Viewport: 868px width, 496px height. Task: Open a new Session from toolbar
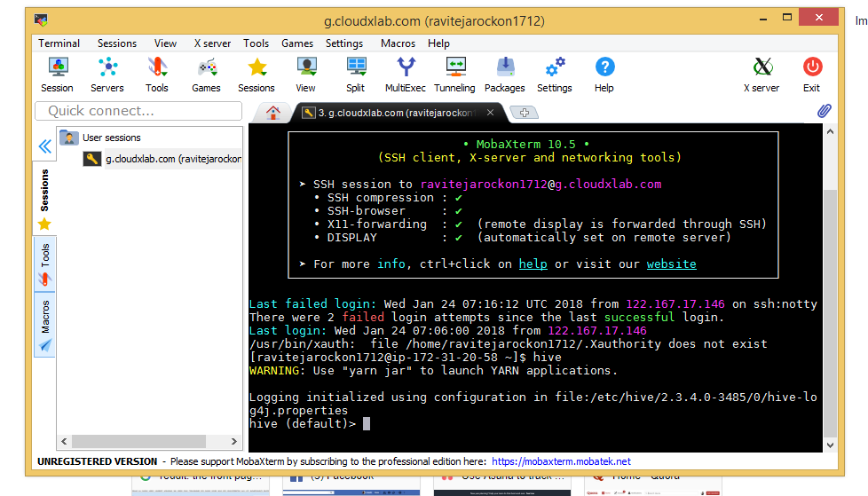pyautogui.click(x=58, y=75)
